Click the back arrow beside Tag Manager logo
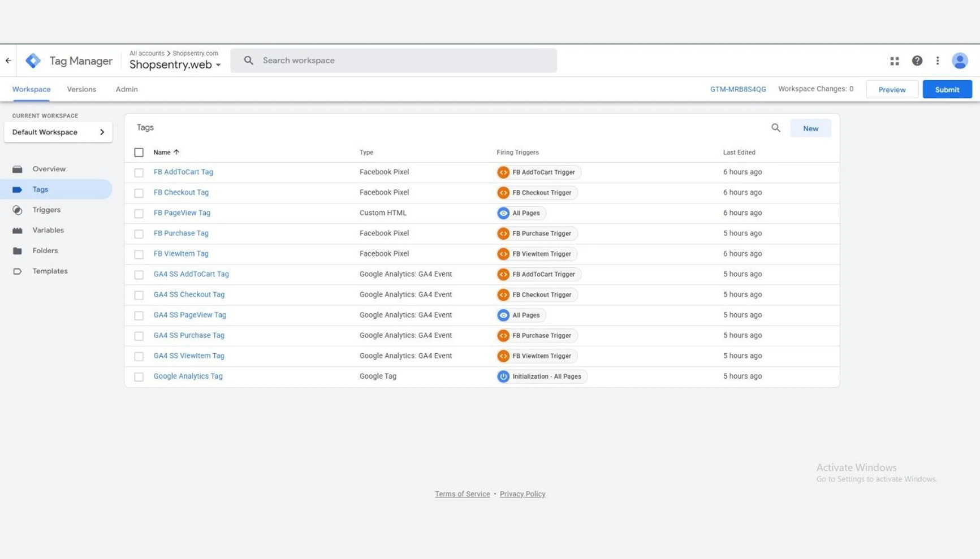Image resolution: width=980 pixels, height=559 pixels. click(x=8, y=60)
